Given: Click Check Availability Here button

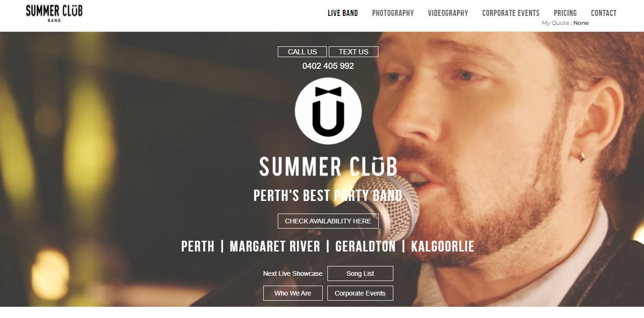Looking at the screenshot, I should click(328, 221).
